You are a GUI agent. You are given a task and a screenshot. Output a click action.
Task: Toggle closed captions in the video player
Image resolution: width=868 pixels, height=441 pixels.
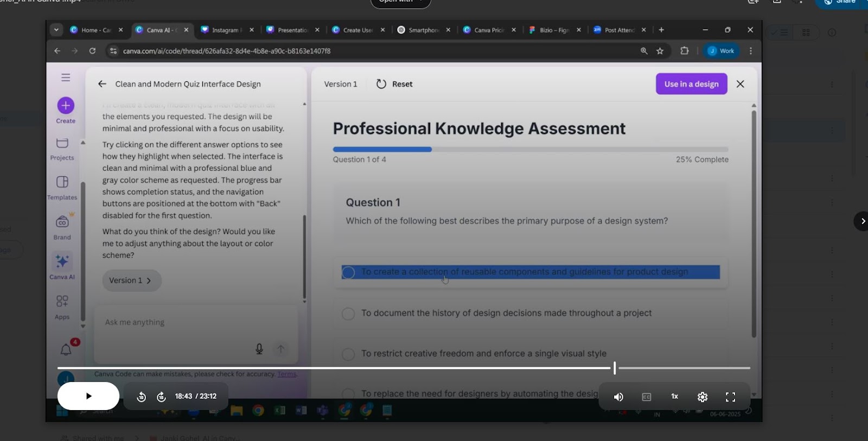[x=647, y=397]
